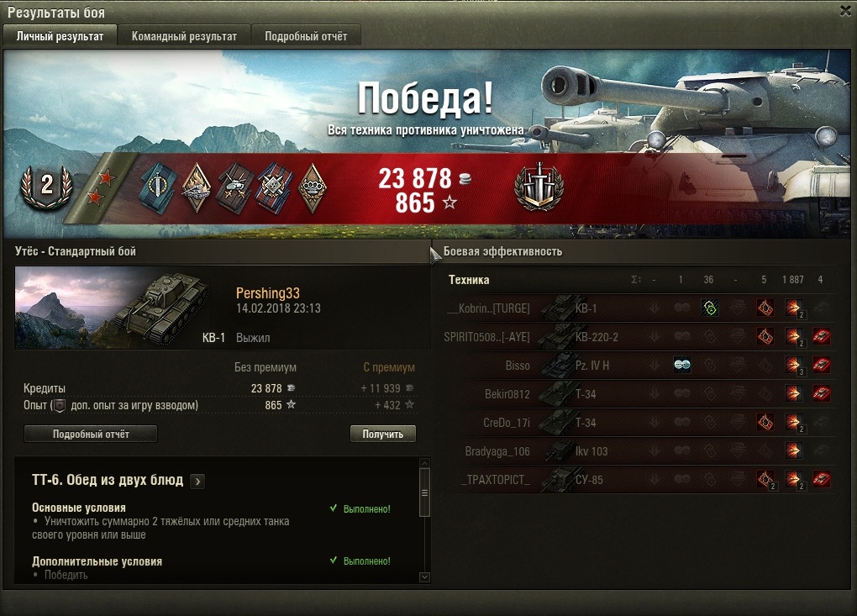This screenshot has width=857, height=616.
Task: Click the Получить button
Action: [382, 434]
